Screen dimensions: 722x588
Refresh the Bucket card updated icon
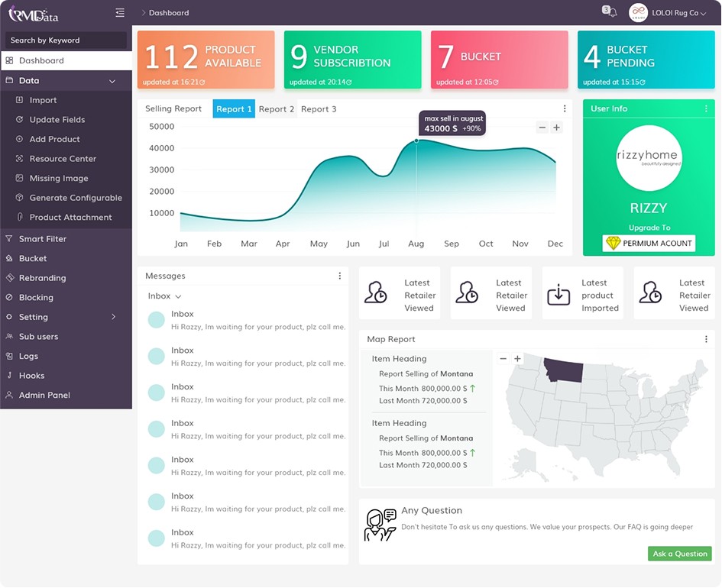[x=496, y=82]
